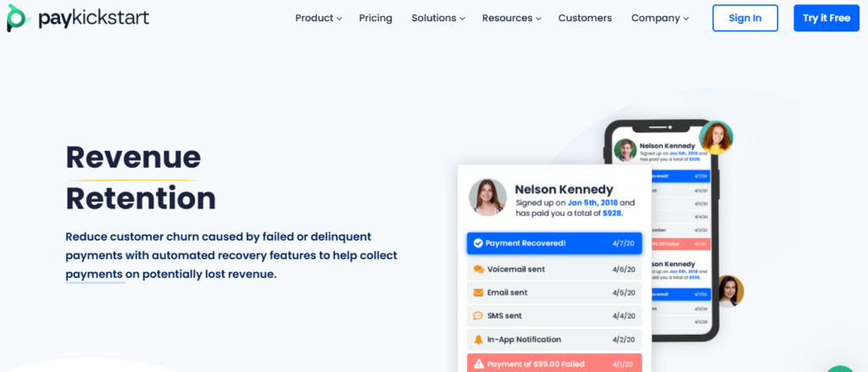Select the Payment Recovered blue status row
This screenshot has height=372, width=868.
tap(554, 243)
